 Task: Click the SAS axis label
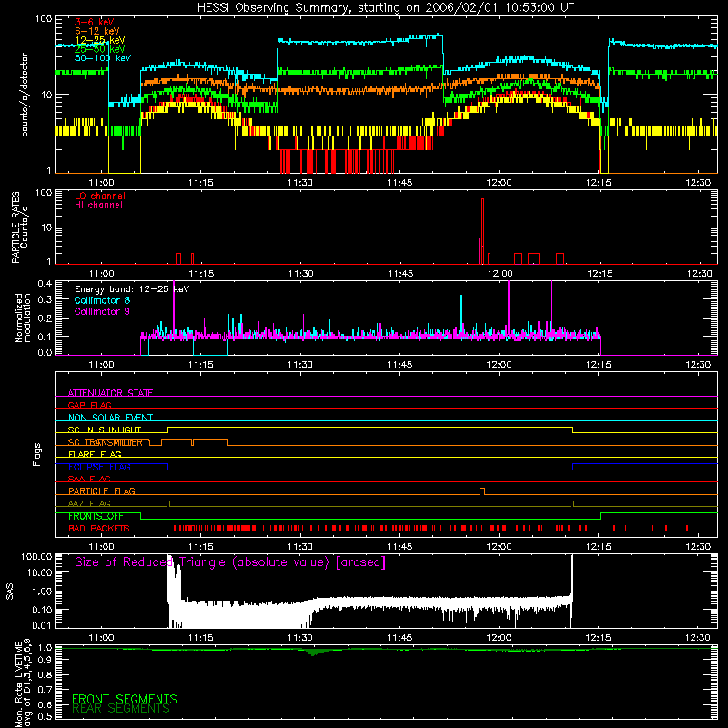[x=10, y=591]
